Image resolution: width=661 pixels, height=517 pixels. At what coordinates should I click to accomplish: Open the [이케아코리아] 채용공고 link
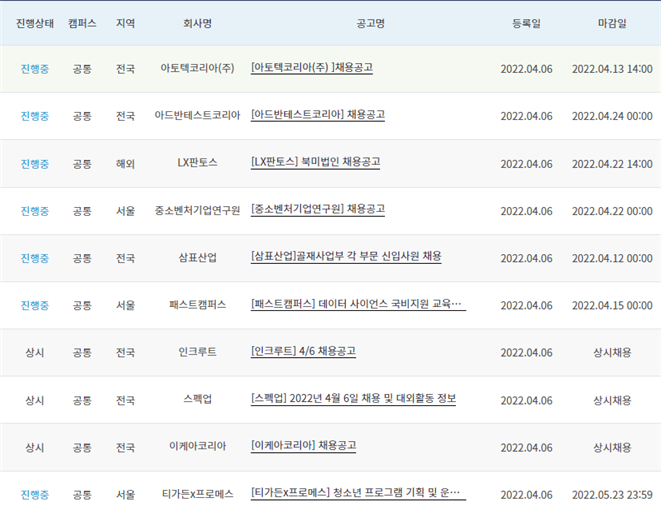pos(304,446)
